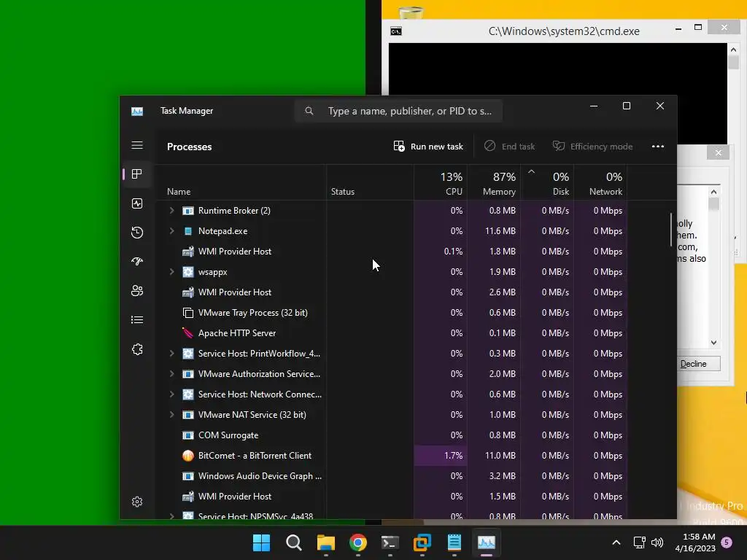Expand VMware Authorization Service process group
Viewport: 747px width, 560px height.
(171, 374)
